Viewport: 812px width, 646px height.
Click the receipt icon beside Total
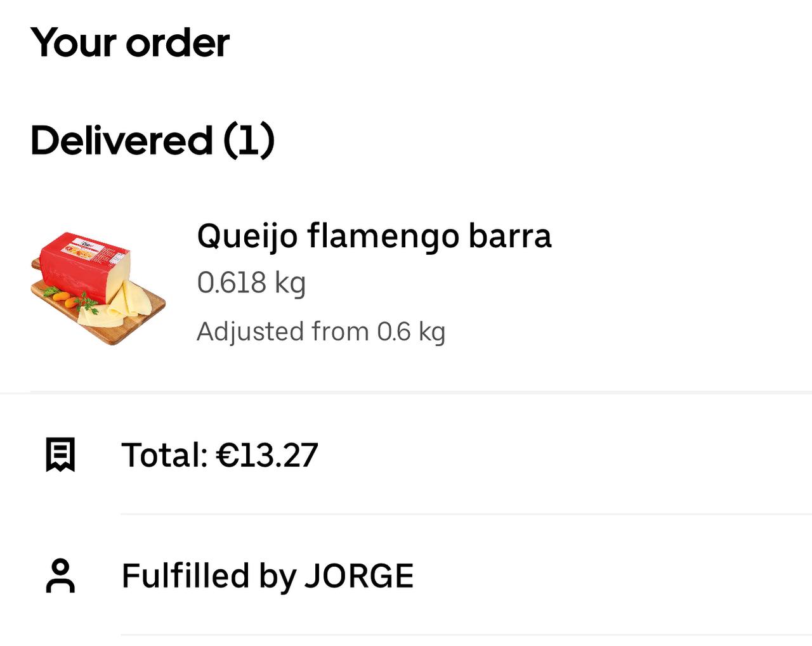click(60, 455)
